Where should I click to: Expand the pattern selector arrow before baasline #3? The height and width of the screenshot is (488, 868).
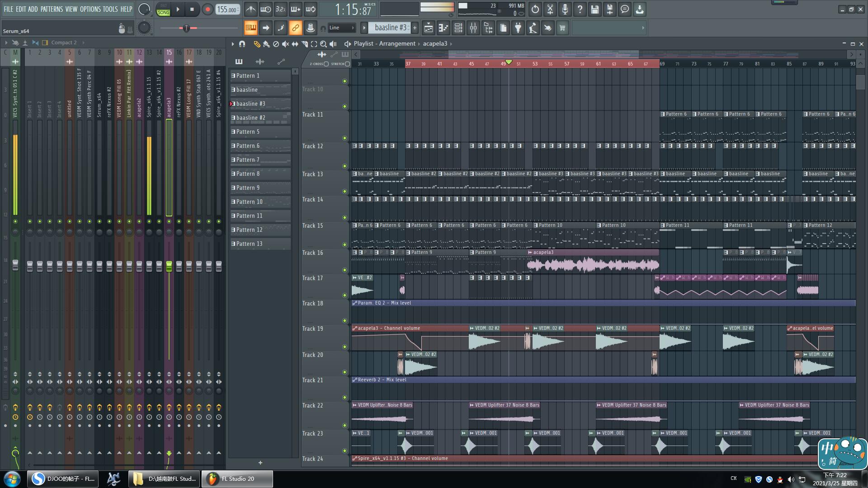(x=364, y=28)
